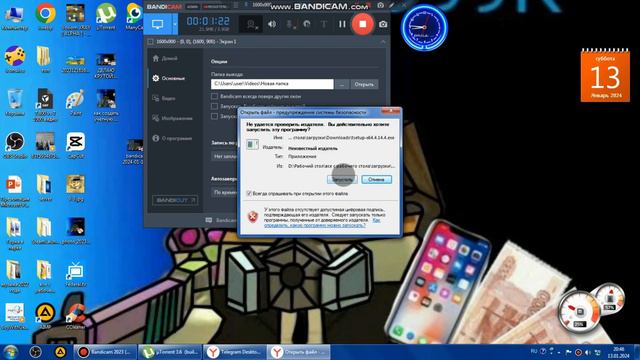The height and width of the screenshot is (360, 640).
Task: Toggle Bandicam microphone icon
Action: pyautogui.click(x=290, y=24)
